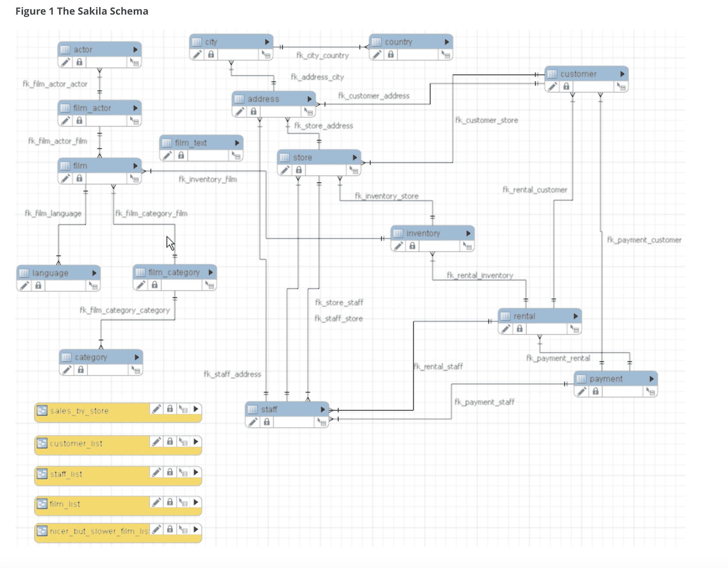Click the lock icon on actor table
The image size is (728, 568).
pos(79,62)
